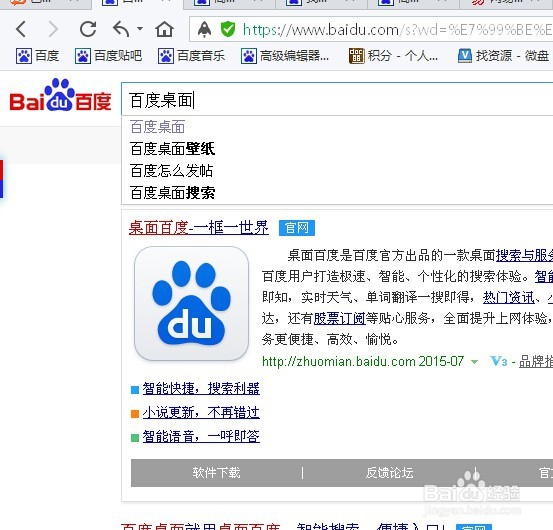Select the 百度桌面搜索 suggestion
The width and height of the screenshot is (553, 530).
click(172, 193)
